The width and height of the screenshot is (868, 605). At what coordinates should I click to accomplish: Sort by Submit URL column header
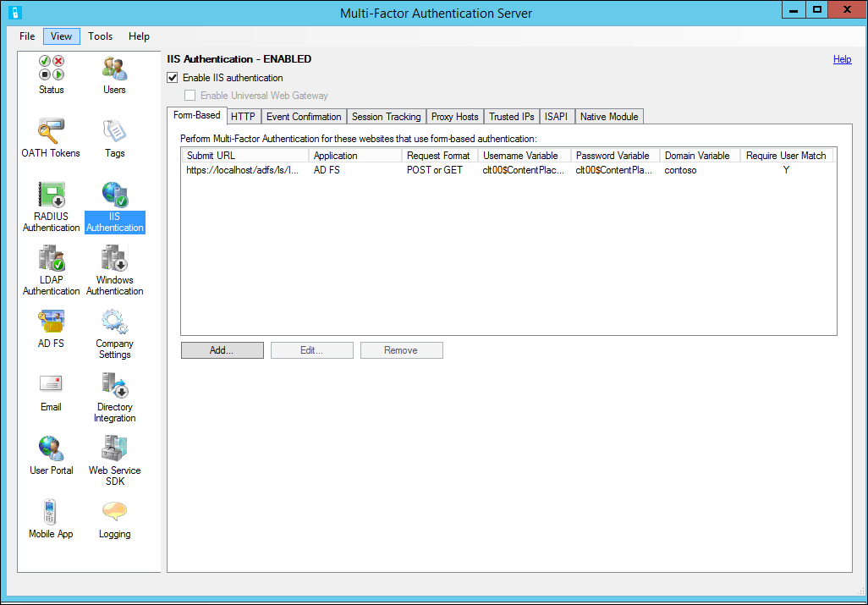(245, 156)
